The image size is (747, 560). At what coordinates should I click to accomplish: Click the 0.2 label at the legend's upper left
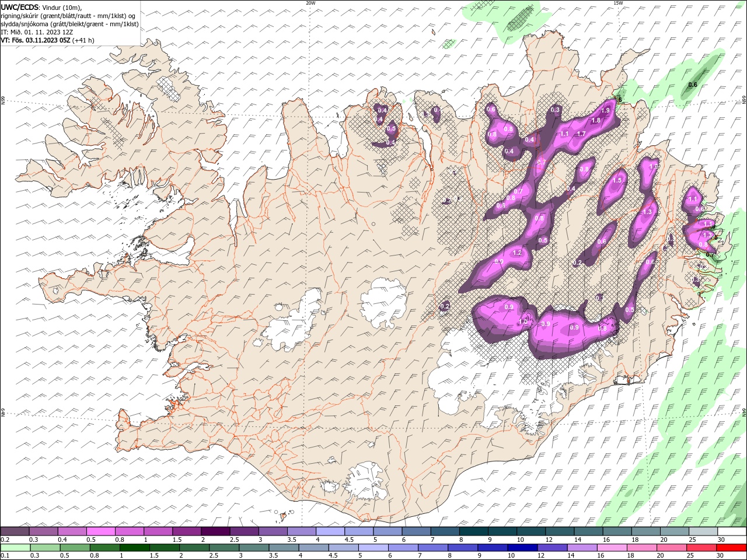pos(5,540)
